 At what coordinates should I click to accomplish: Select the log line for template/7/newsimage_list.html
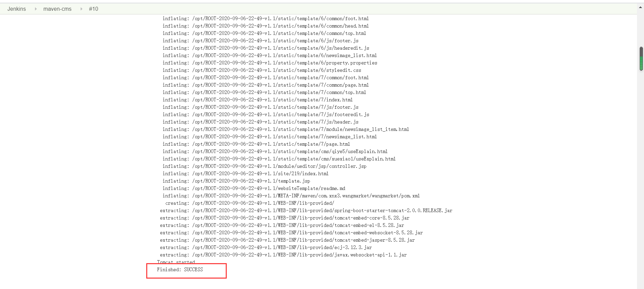click(x=270, y=137)
